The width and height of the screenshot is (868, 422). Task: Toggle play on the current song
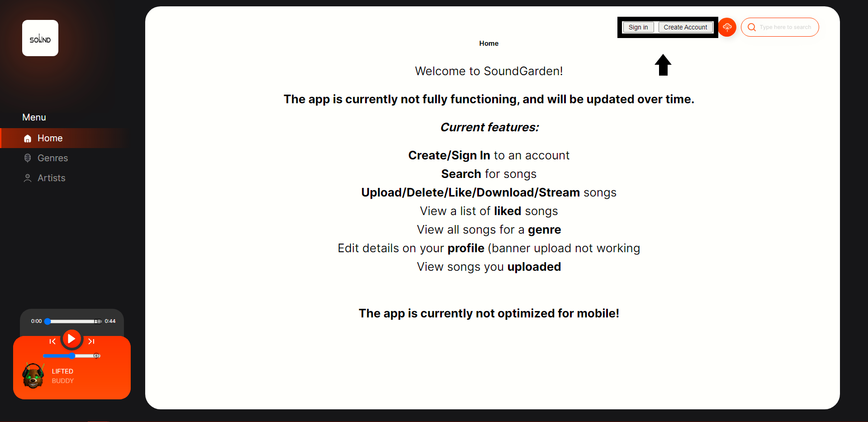click(x=71, y=339)
